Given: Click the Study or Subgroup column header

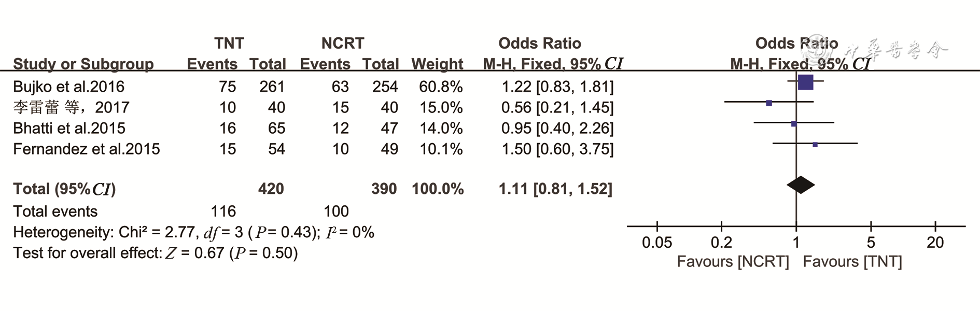Looking at the screenshot, I should coord(83,64).
